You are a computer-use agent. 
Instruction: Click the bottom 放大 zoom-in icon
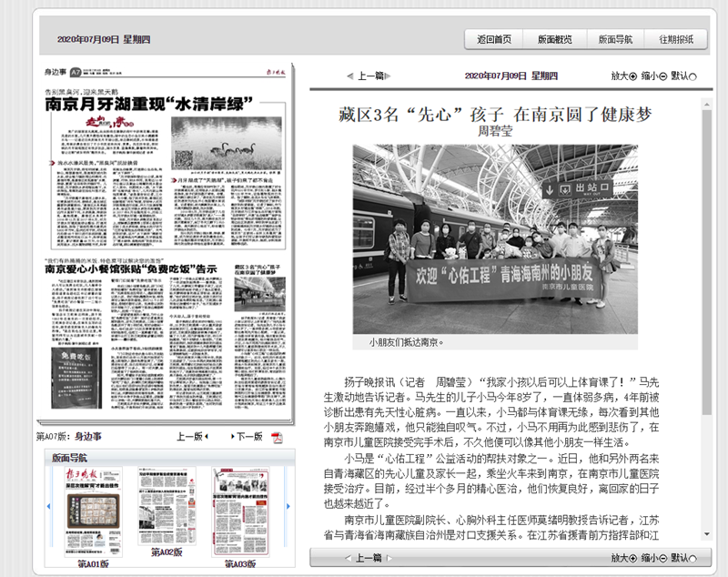coord(633,558)
